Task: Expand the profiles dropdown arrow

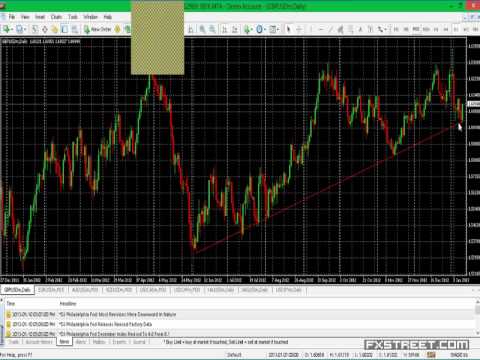Action: click(x=25, y=29)
